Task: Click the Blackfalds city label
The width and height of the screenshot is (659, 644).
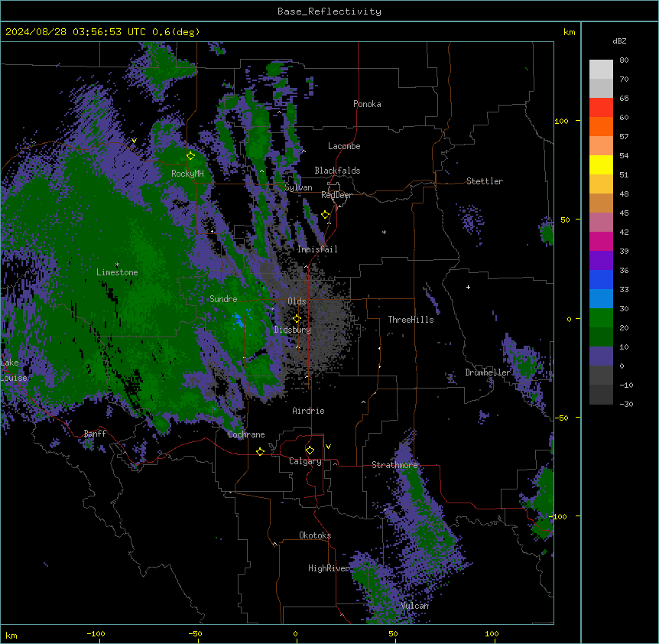Action: pyautogui.click(x=337, y=171)
